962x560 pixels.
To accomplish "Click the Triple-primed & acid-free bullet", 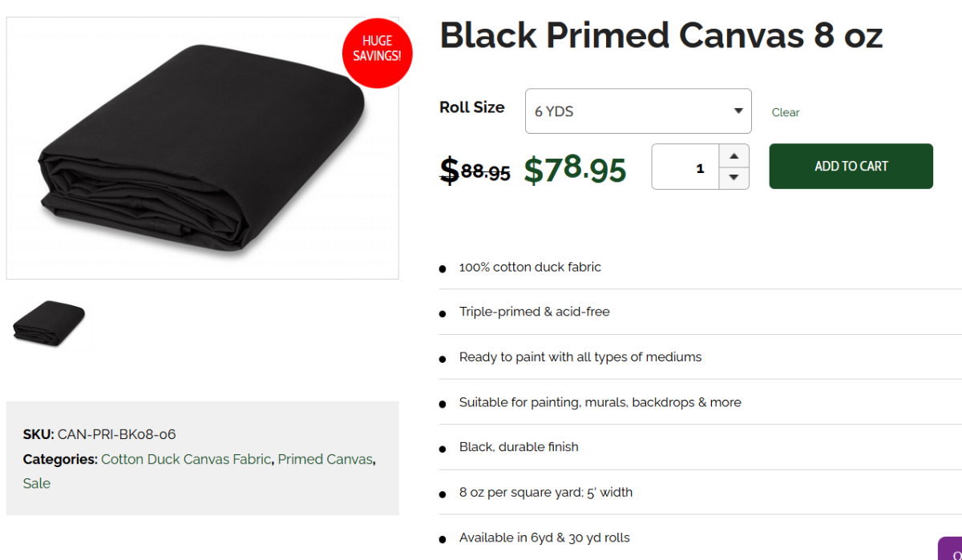I will tap(534, 312).
